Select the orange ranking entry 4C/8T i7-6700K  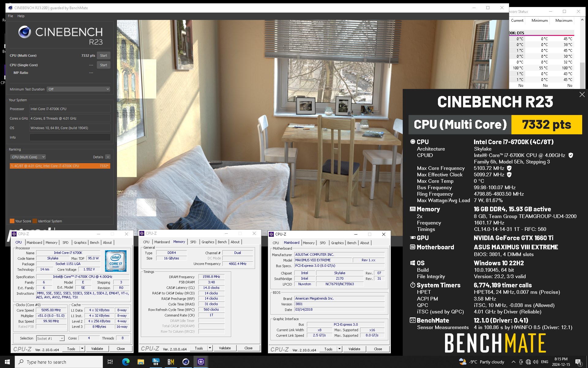[60, 166]
